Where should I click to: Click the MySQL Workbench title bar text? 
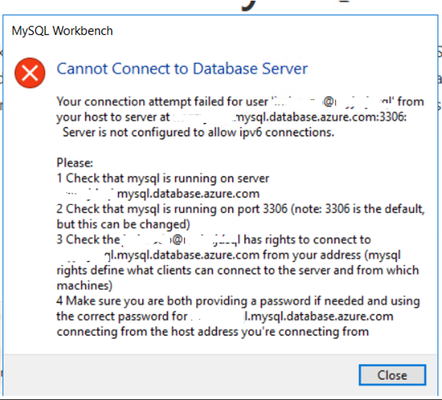pos(62,31)
